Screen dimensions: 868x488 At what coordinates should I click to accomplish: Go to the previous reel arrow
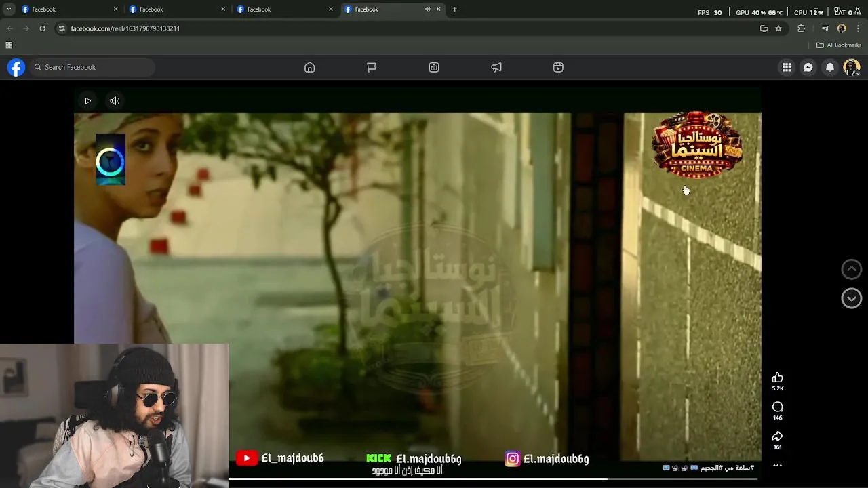click(851, 269)
